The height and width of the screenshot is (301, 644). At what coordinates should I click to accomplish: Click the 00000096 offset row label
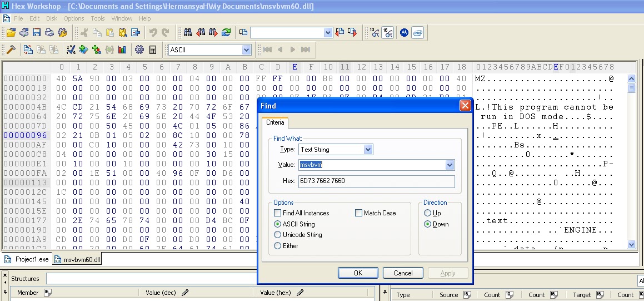[25, 135]
